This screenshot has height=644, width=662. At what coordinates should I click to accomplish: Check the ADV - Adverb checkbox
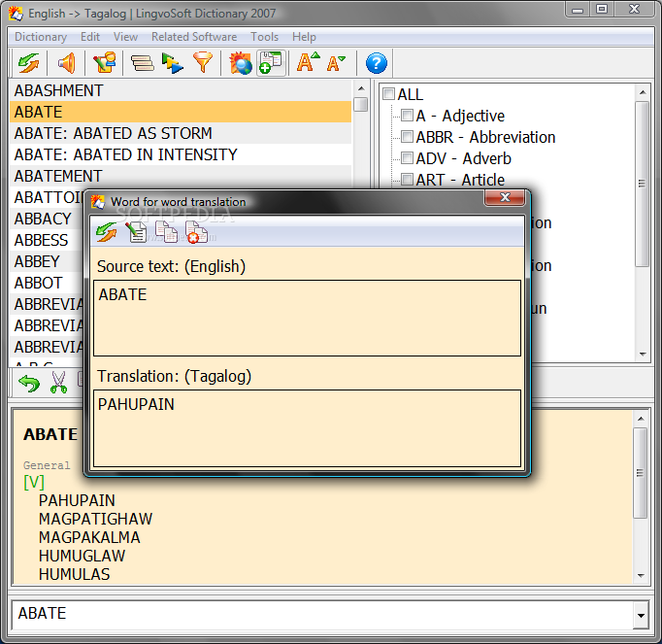407,158
